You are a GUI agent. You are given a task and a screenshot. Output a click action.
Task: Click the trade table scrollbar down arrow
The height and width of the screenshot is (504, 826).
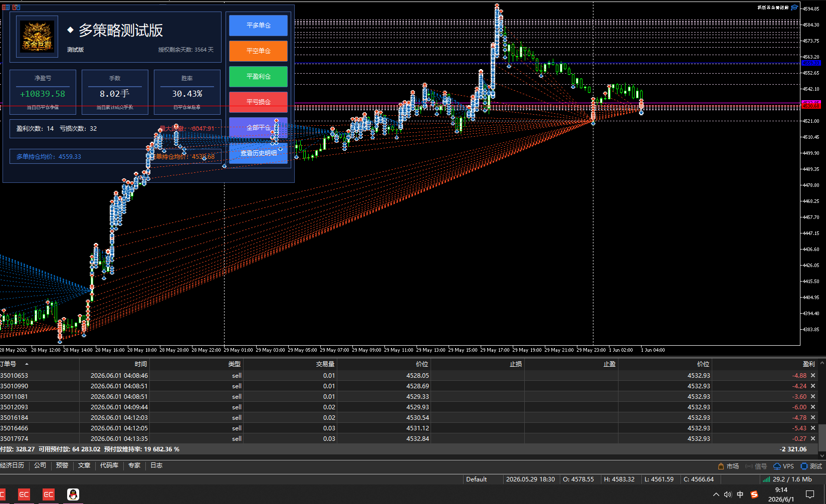point(822,455)
